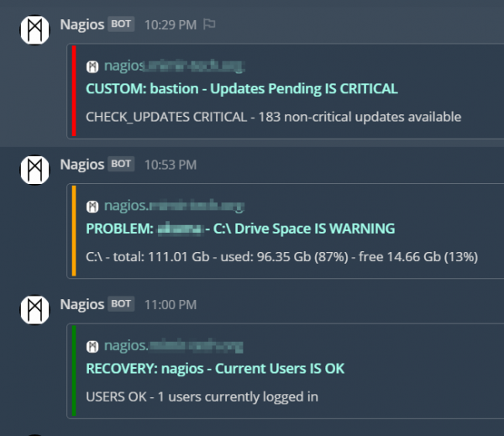Image resolution: width=504 pixels, height=436 pixels.
Task: Click the small Nagios icon in the Drive Space alert
Action: (93, 206)
